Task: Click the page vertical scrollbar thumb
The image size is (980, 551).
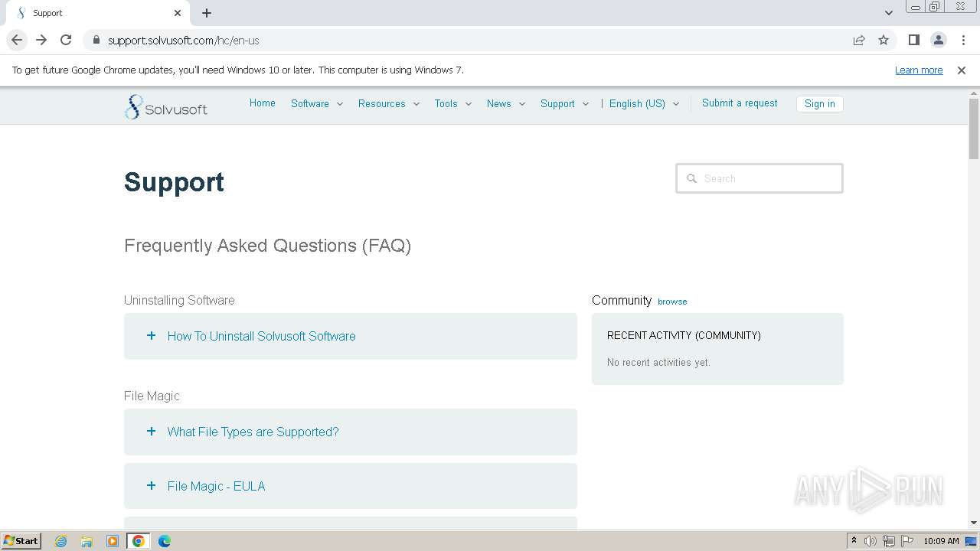Action: [974, 129]
